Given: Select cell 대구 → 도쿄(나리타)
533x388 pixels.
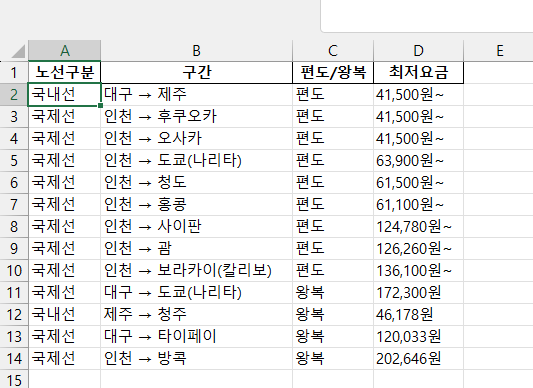Looking at the screenshot, I should coord(196,292).
